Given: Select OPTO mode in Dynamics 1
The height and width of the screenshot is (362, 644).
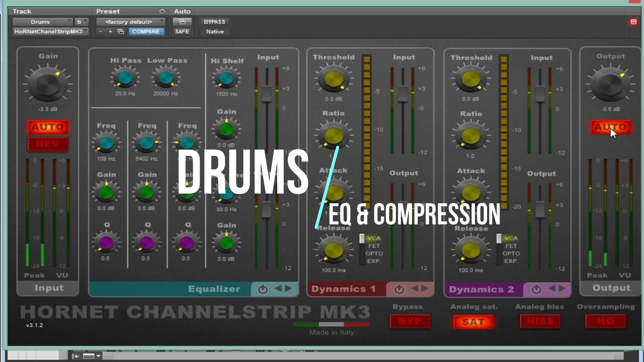Looking at the screenshot, I should click(374, 253).
